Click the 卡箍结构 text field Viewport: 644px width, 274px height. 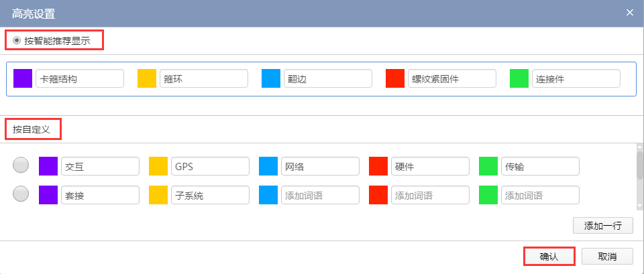point(80,78)
